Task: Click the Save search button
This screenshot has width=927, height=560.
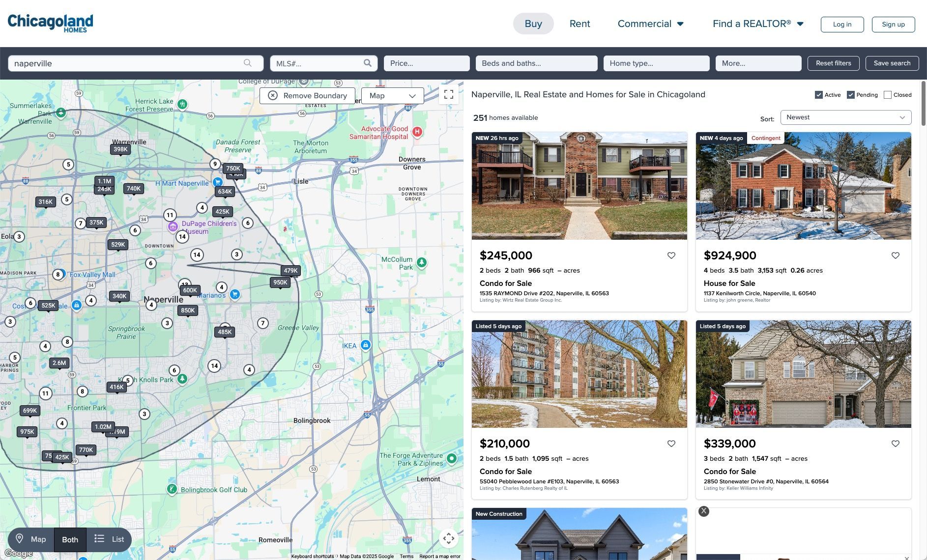Action: click(892, 63)
